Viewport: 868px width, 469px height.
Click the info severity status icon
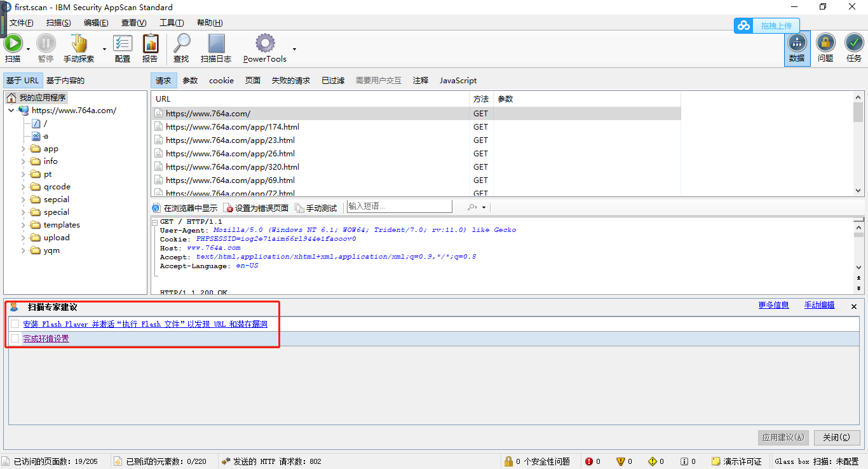click(684, 461)
